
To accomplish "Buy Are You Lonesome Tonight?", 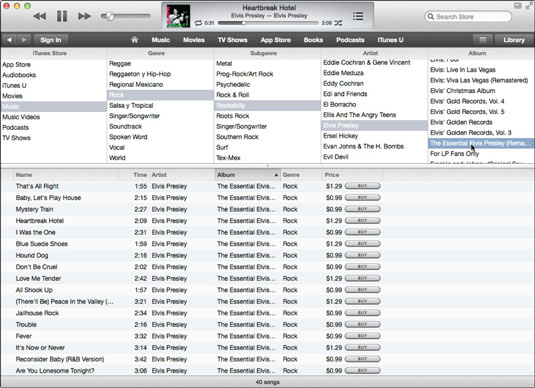I will 363,371.
